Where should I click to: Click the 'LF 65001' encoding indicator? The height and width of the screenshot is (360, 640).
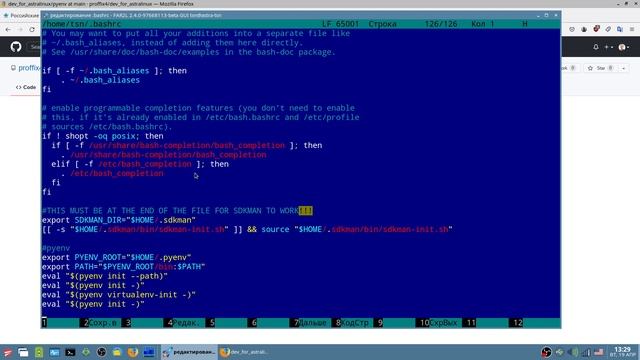[340, 24]
